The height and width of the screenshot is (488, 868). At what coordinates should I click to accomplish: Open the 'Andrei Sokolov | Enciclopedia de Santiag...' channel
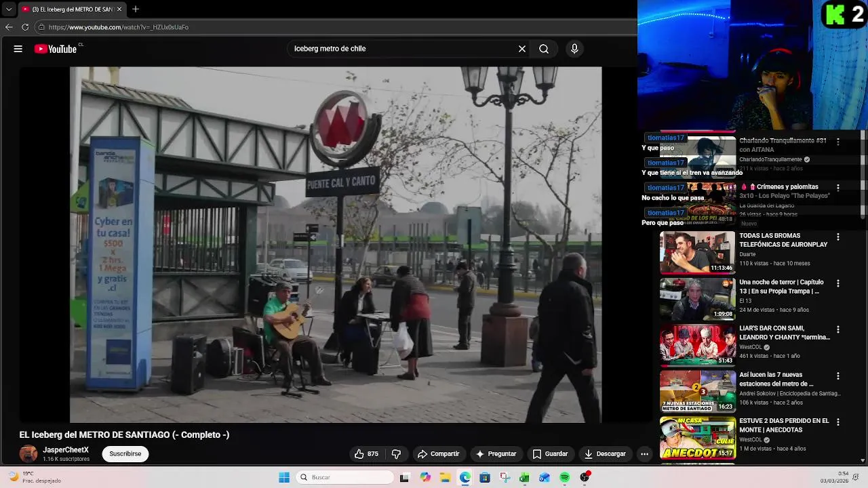(790, 394)
